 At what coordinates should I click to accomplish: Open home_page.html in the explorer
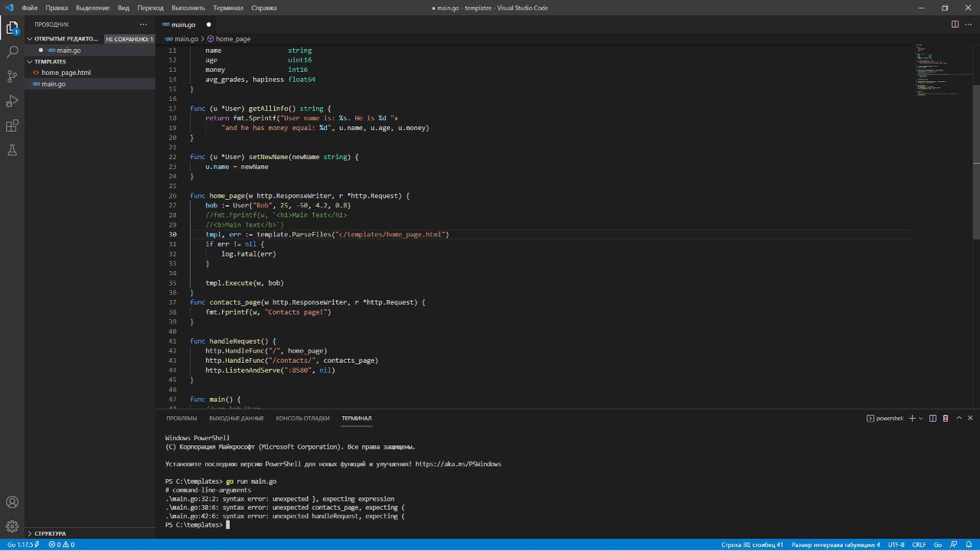(66, 73)
